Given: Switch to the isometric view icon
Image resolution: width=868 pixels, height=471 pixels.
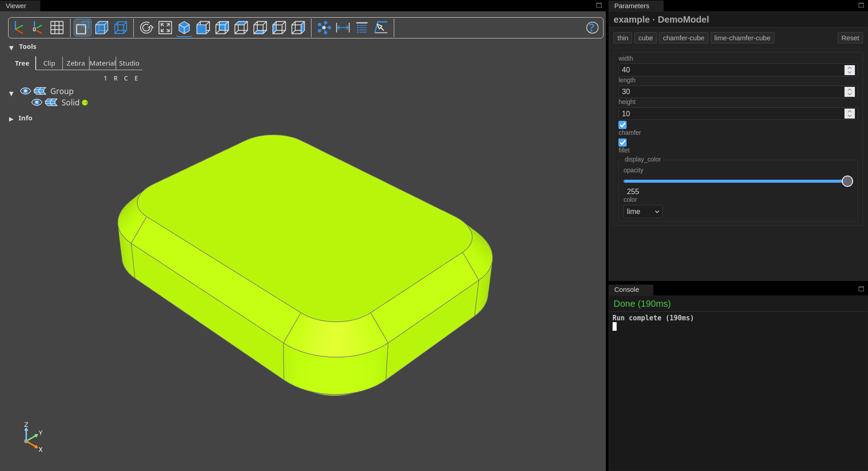Looking at the screenshot, I should (184, 28).
